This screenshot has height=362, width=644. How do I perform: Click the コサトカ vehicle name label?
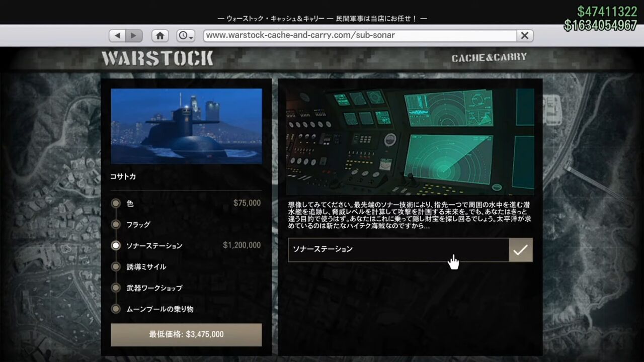123,176
